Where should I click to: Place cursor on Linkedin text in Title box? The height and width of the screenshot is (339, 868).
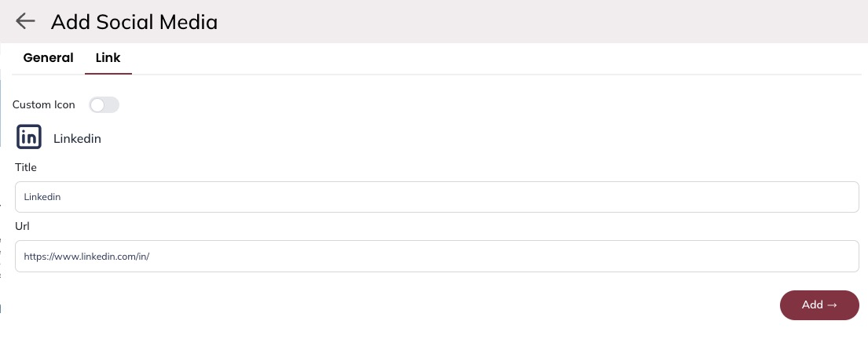coord(42,197)
